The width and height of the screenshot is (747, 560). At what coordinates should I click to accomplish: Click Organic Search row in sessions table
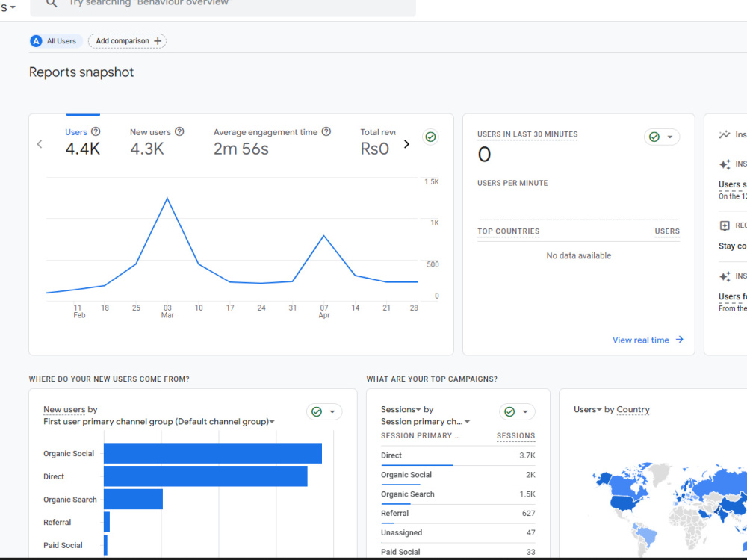[x=458, y=494]
